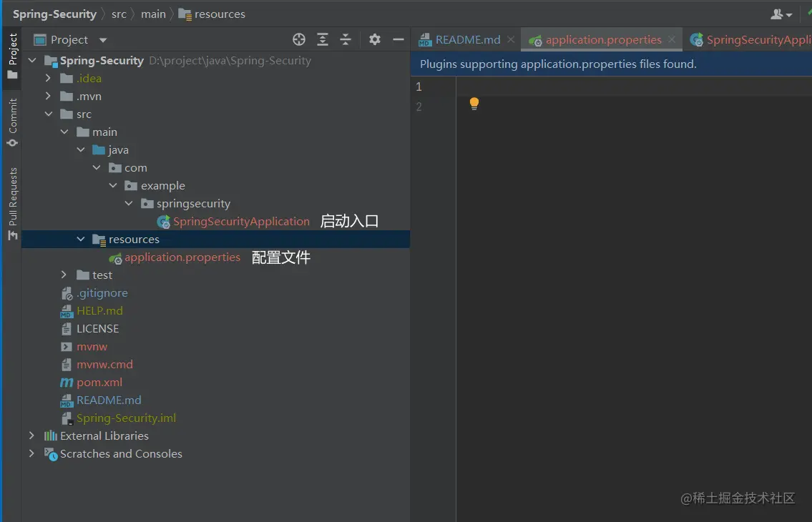Click the .gitignore file icon
The width and height of the screenshot is (812, 522).
pyautogui.click(x=67, y=294)
